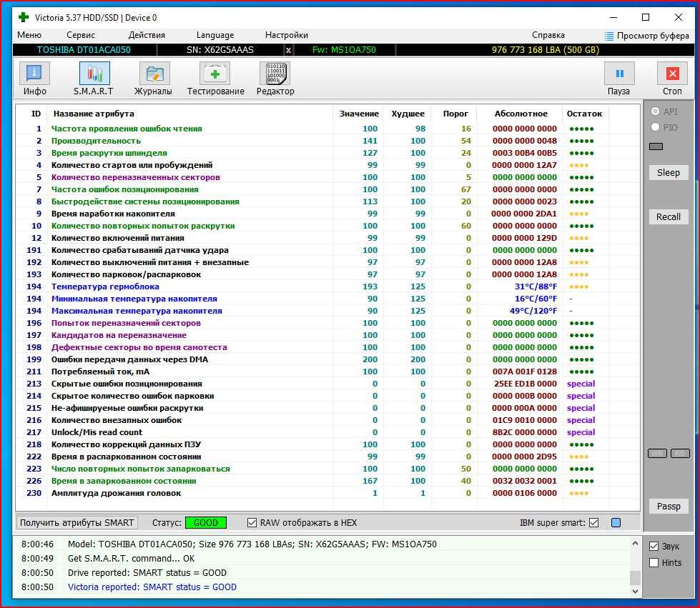Enable the Hints checkbox

click(x=654, y=563)
